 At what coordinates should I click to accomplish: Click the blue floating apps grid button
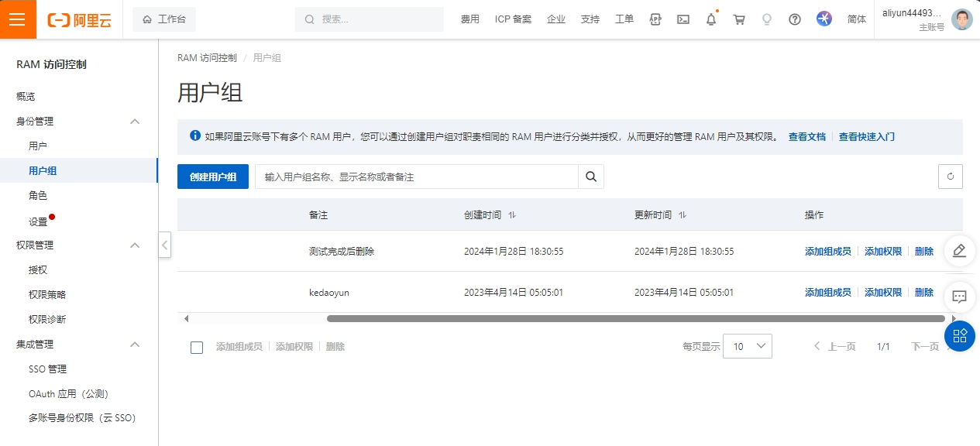[959, 335]
